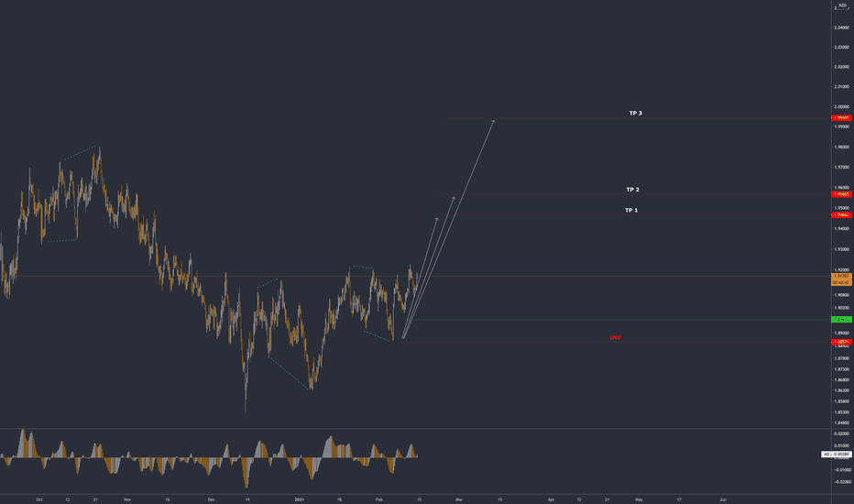Click the Nov label on time axis
Screen dimensions: 854x504
tap(127, 499)
